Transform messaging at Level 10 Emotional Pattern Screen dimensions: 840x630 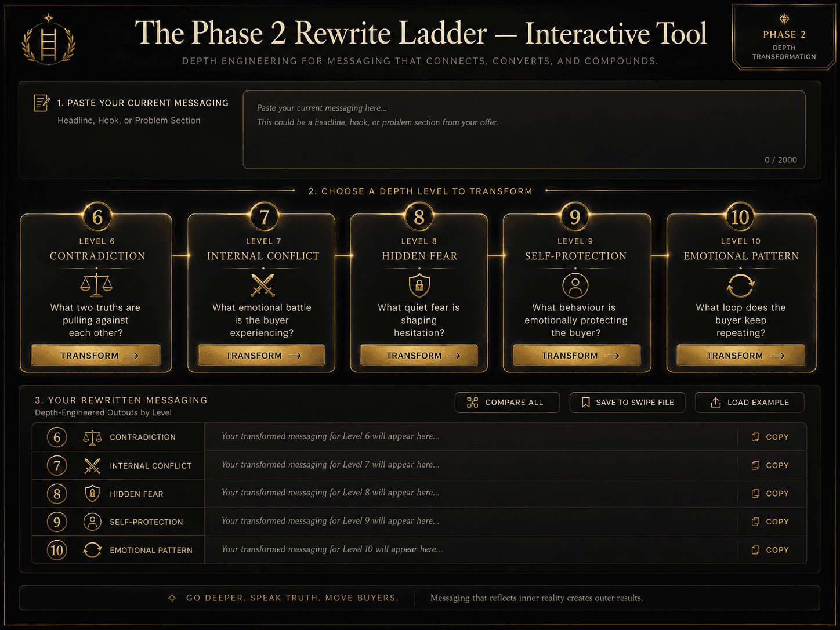click(x=741, y=355)
